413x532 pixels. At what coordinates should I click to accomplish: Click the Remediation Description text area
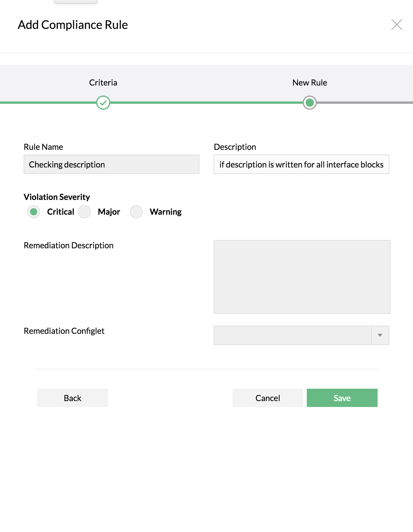302,277
